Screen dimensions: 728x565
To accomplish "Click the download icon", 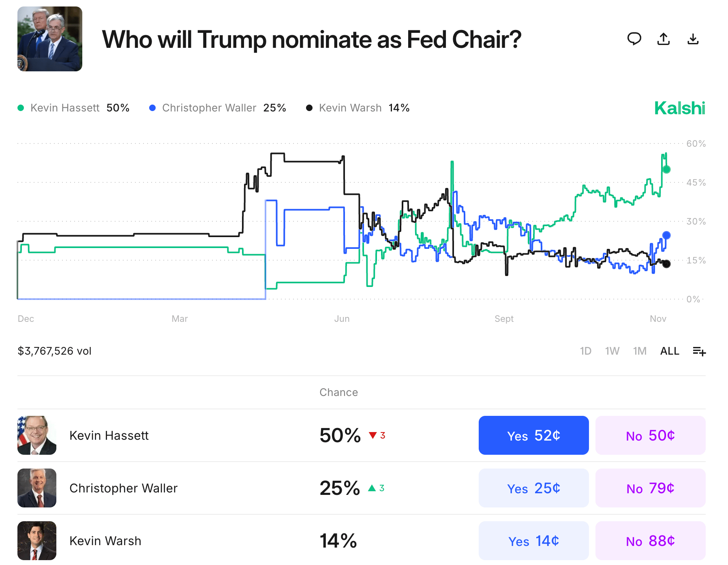I will [x=693, y=39].
